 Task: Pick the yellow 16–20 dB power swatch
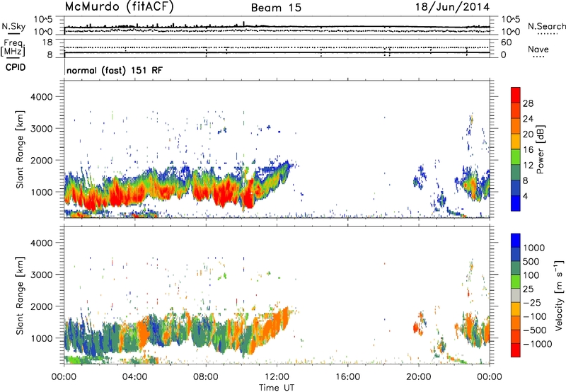pyautogui.click(x=516, y=142)
